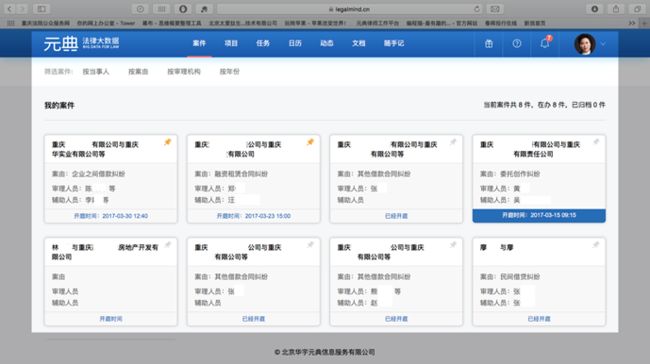Open case titled 华实业有限公司等

95,149
